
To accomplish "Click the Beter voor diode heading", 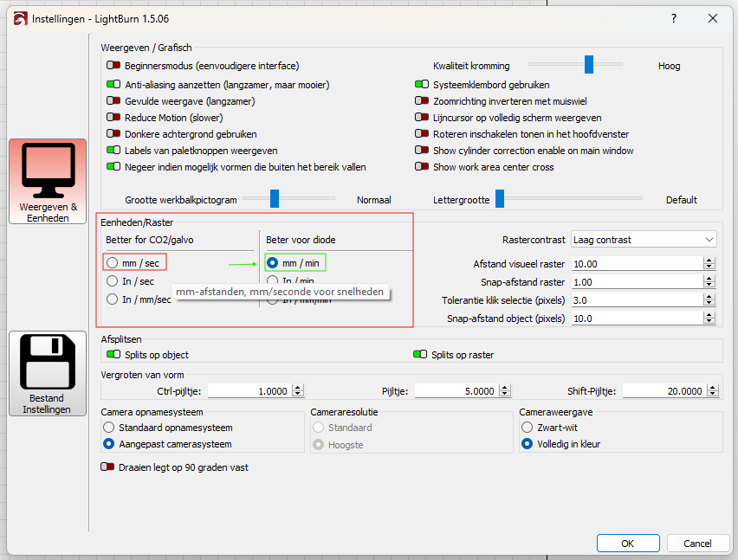I will (301, 240).
